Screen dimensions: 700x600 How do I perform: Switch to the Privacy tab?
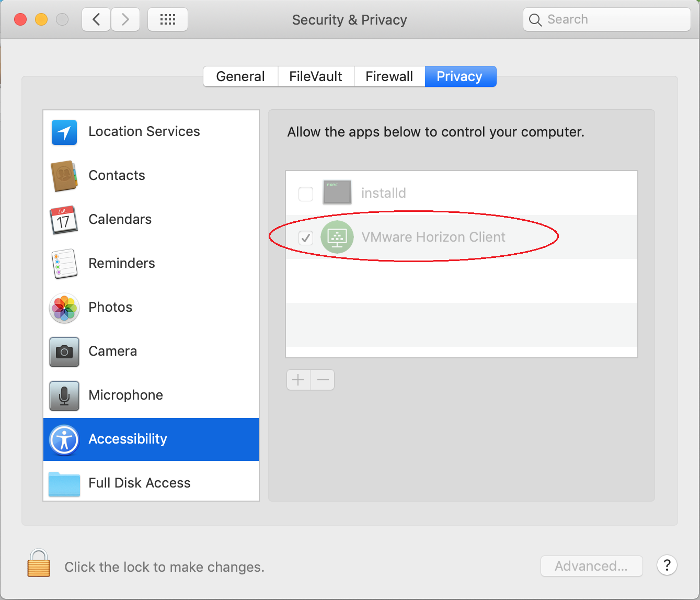460,76
